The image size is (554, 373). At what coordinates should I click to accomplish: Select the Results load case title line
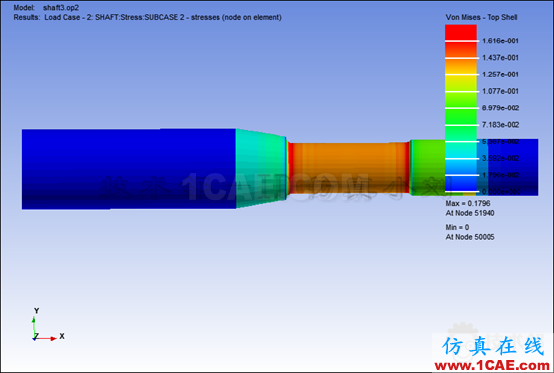pyautogui.click(x=147, y=17)
